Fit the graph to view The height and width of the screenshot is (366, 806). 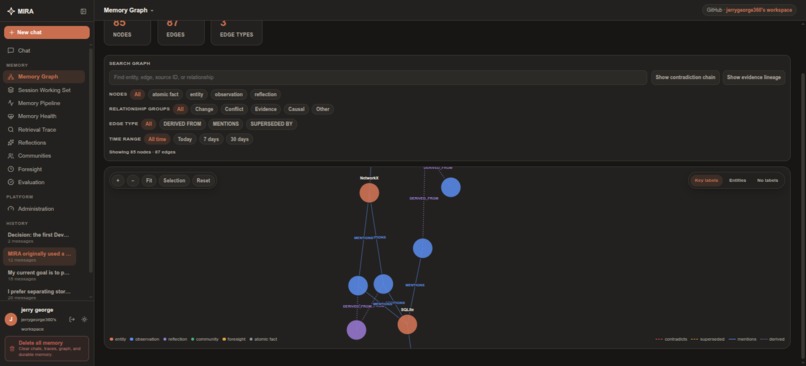click(x=149, y=180)
